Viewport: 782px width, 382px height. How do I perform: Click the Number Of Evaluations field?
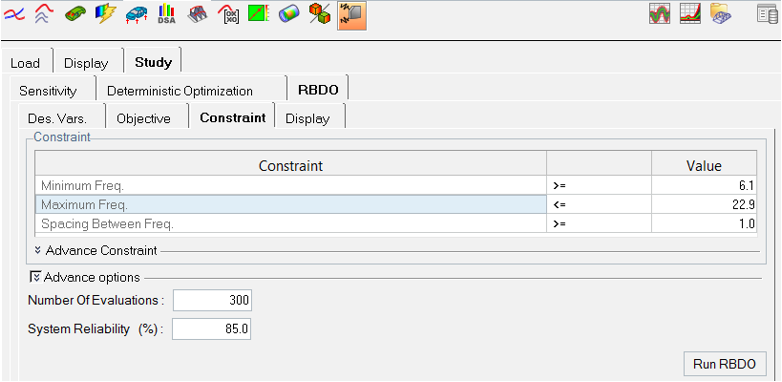point(212,300)
